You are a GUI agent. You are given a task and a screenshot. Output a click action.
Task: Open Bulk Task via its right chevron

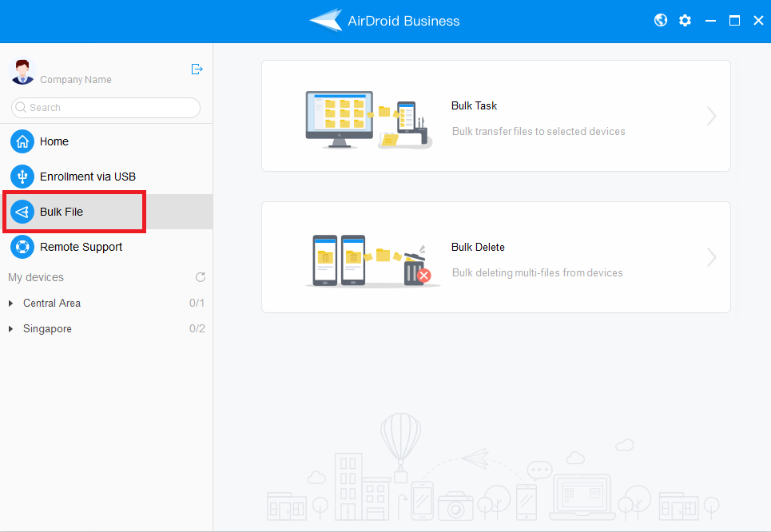(711, 116)
